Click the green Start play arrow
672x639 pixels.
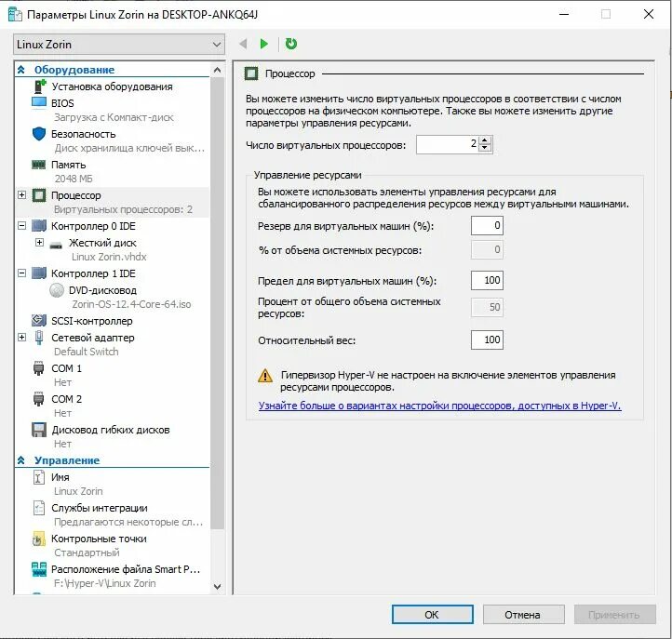click(x=264, y=44)
